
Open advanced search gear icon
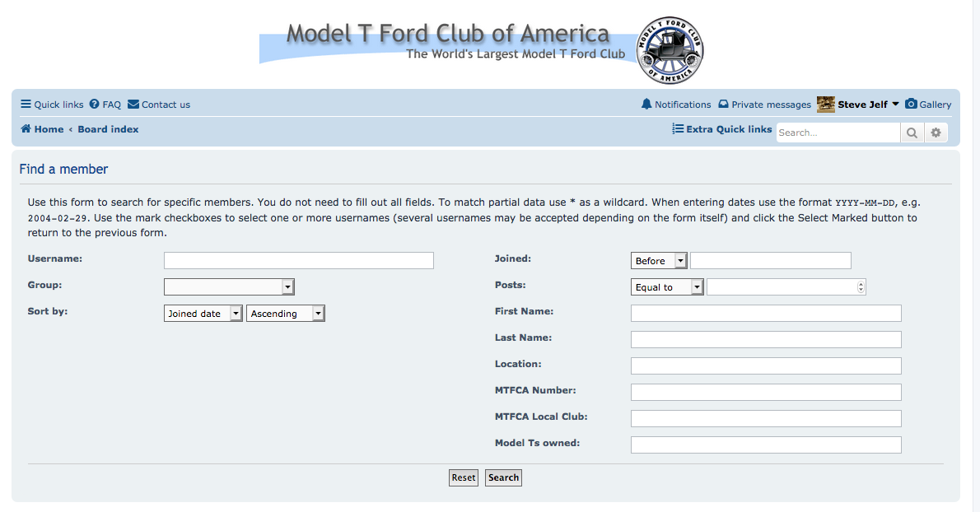936,133
